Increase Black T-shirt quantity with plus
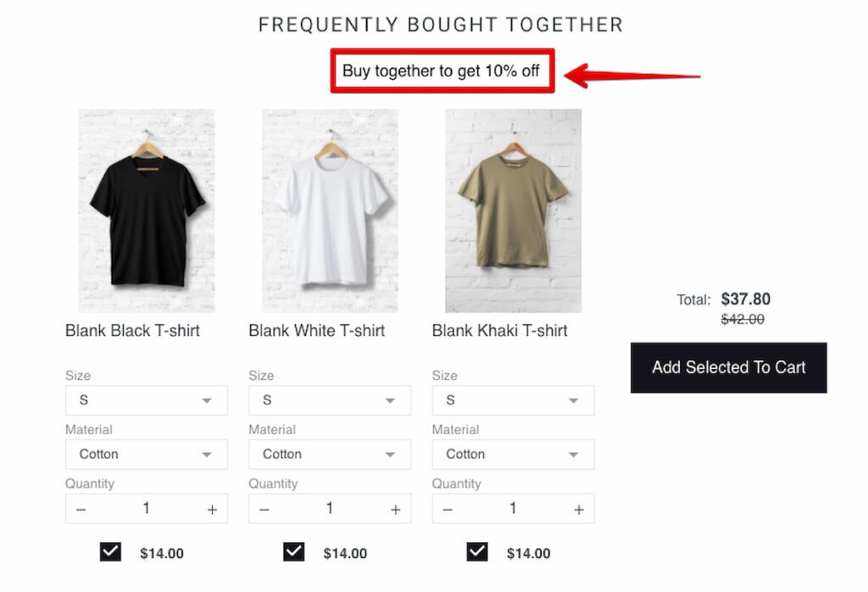The width and height of the screenshot is (868, 592). click(212, 509)
